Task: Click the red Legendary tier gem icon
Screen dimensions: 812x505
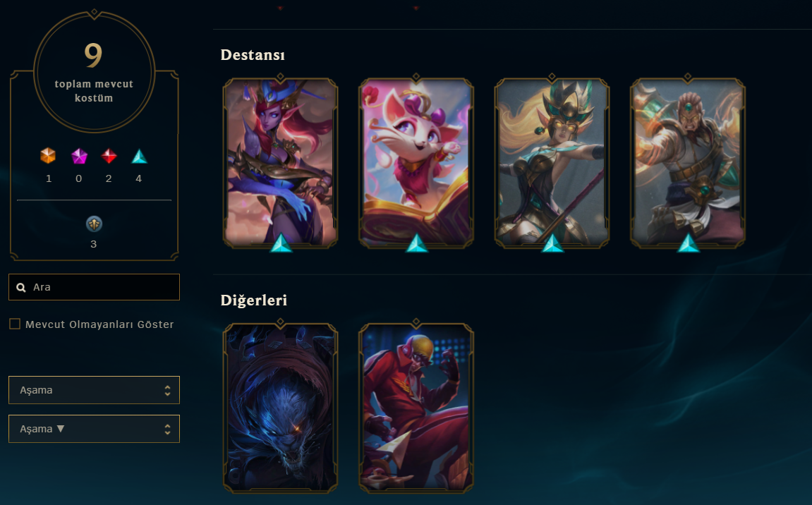Action: click(109, 156)
